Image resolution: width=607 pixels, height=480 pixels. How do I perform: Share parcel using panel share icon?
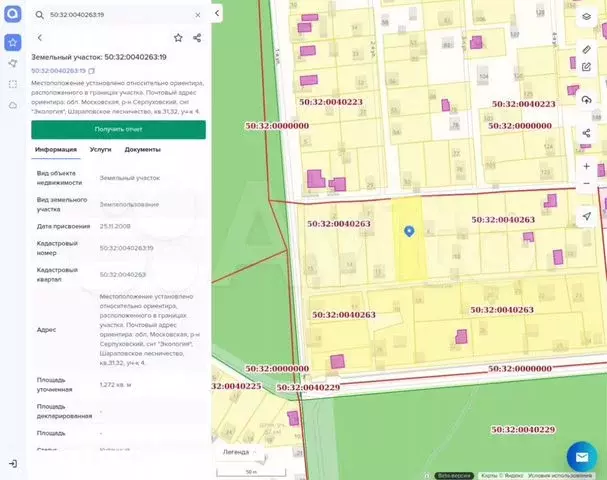pos(197,38)
